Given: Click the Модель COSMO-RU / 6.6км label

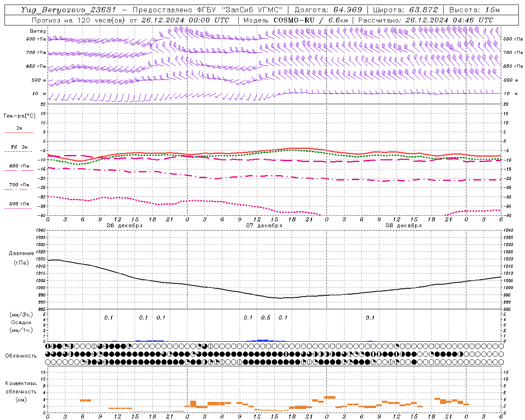Looking at the screenshot, I should [295, 20].
